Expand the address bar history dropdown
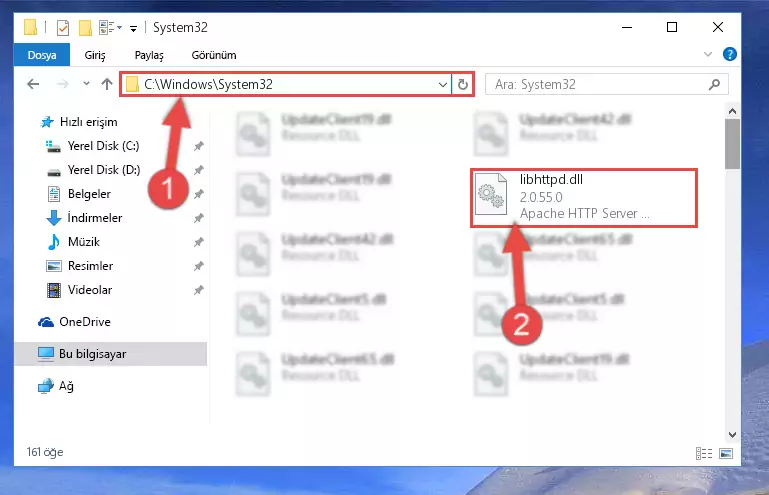The height and width of the screenshot is (495, 769). (442, 84)
